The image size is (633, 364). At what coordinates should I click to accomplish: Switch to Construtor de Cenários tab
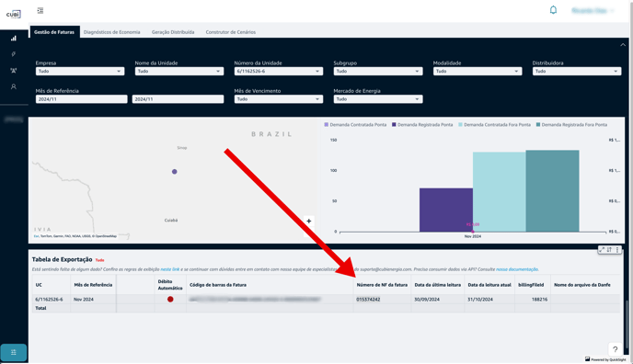pyautogui.click(x=231, y=32)
